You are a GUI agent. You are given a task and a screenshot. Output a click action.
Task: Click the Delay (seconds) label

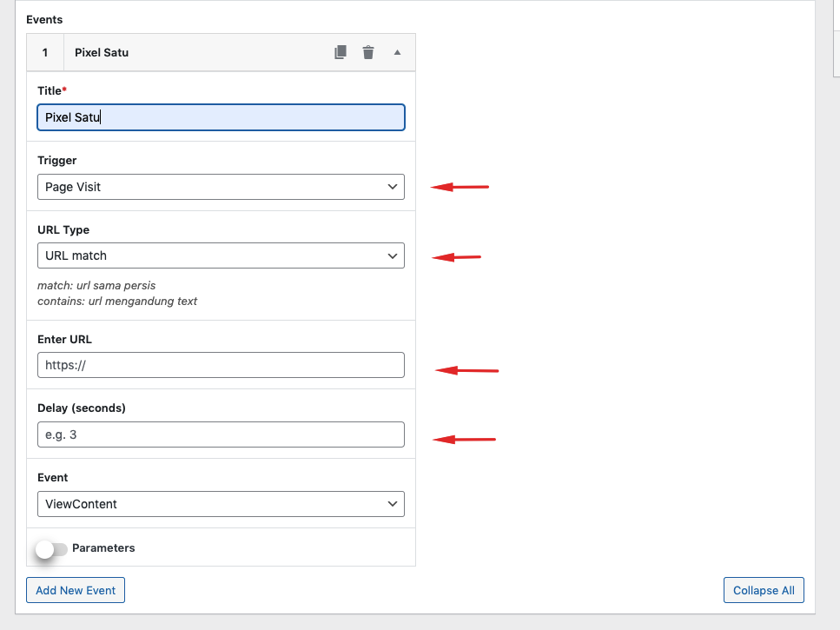82,408
